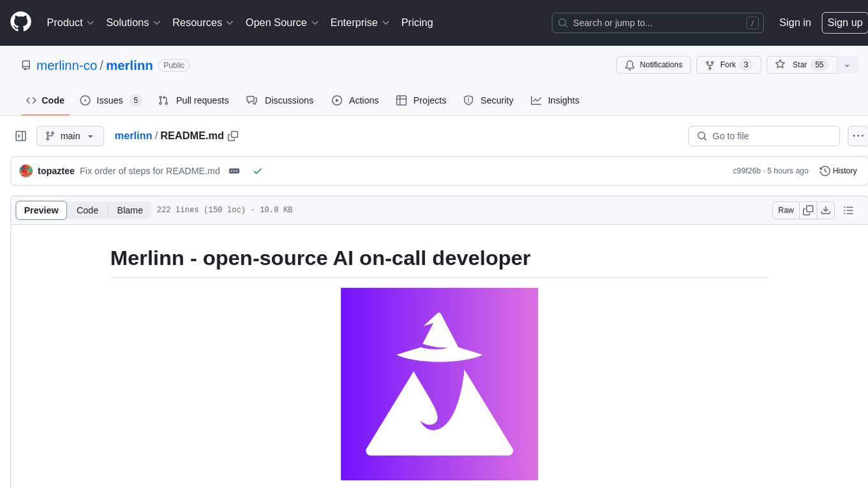Click the repository icon beside merlinn-co
The height and width of the screenshot is (488, 868).
(x=26, y=65)
